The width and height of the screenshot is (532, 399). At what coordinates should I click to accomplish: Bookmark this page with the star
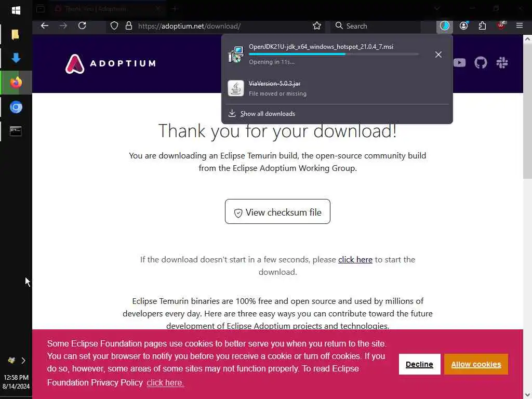point(317,26)
